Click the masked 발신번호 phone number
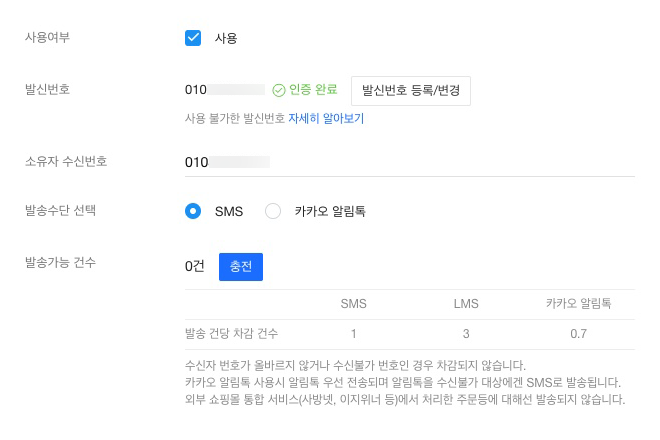The image size is (660, 440). 224,89
